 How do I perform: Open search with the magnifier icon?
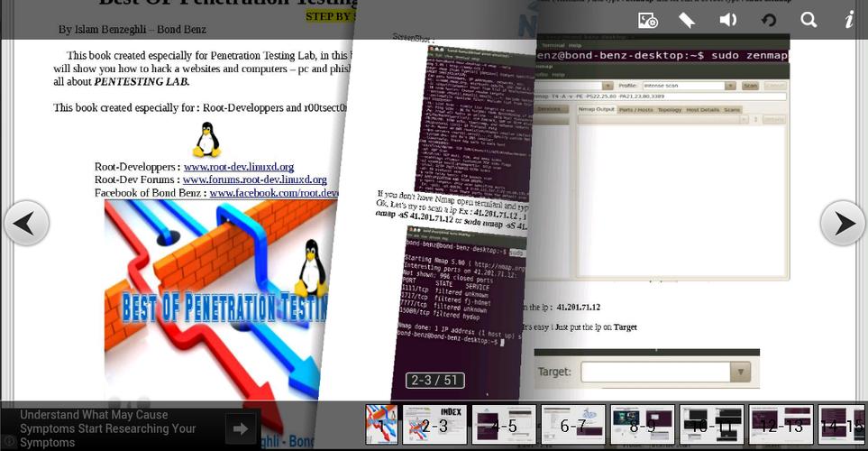pos(809,20)
